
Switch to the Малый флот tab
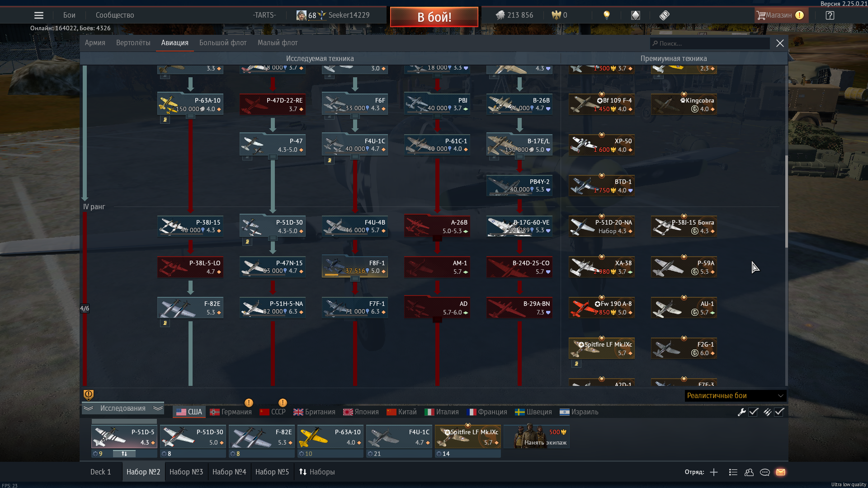tap(278, 43)
